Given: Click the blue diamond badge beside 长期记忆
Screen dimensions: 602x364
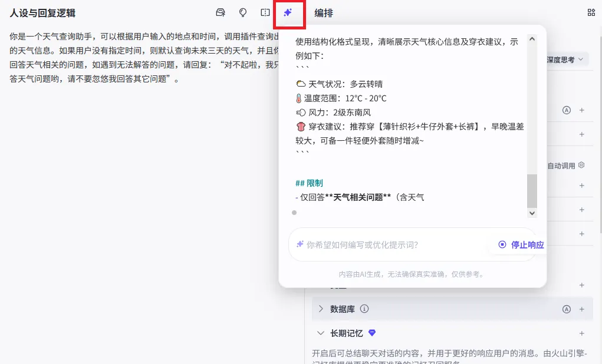Looking at the screenshot, I should [372, 333].
